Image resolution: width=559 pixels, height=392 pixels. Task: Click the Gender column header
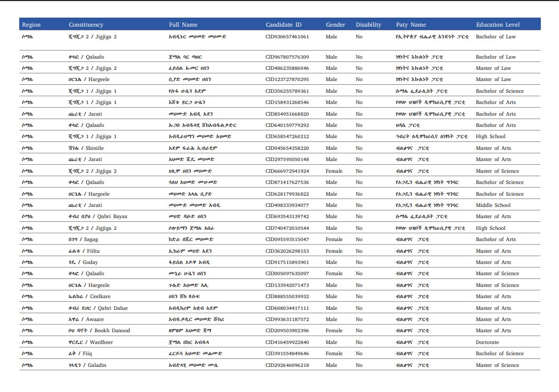(x=335, y=25)
